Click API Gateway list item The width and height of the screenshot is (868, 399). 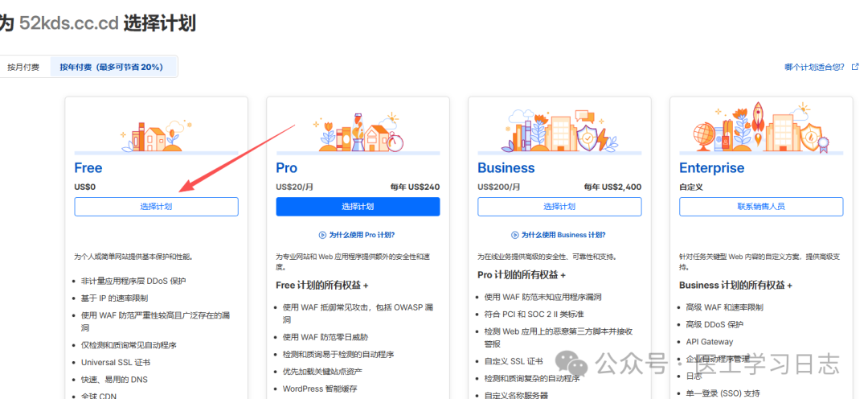click(709, 342)
